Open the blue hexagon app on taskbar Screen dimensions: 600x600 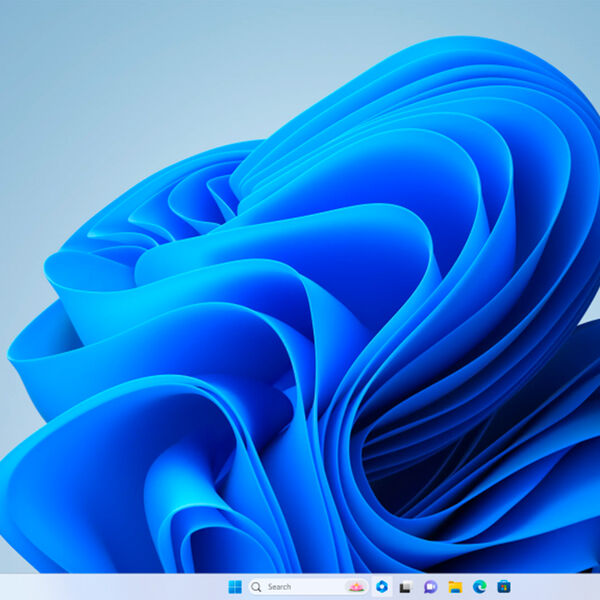(382, 587)
